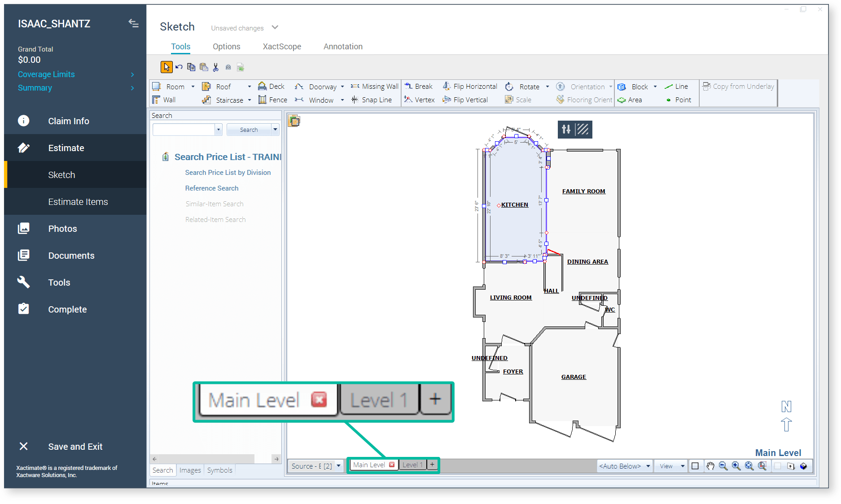Toggle the Area measurement tool

point(631,100)
